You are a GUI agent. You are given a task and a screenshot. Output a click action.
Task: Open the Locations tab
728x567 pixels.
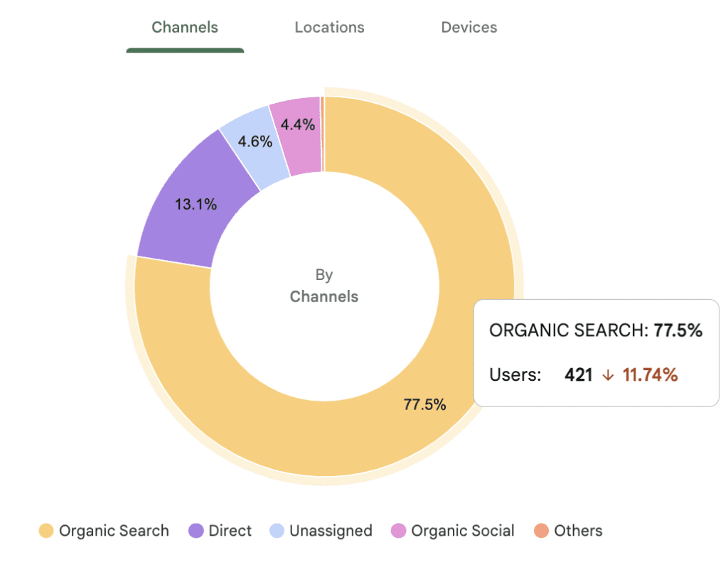click(x=329, y=28)
